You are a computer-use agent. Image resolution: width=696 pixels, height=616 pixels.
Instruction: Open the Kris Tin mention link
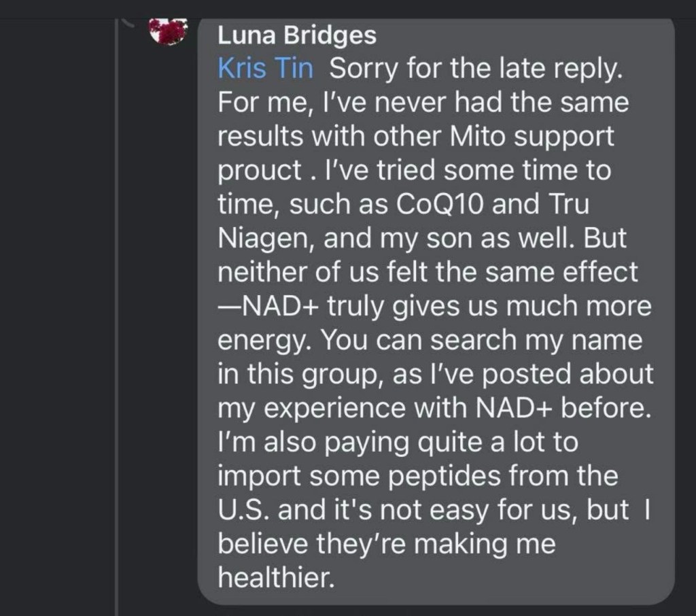click(266, 69)
